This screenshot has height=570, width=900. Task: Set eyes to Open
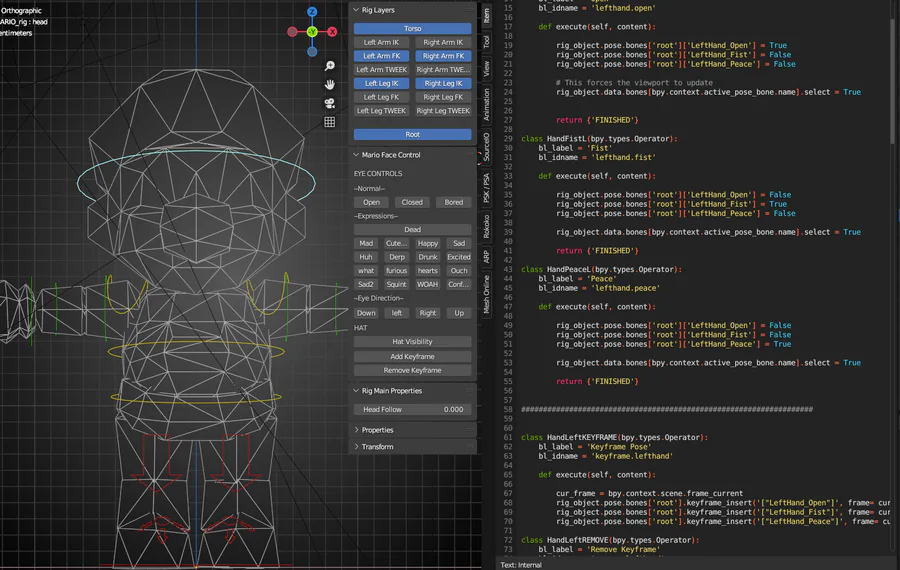point(371,202)
